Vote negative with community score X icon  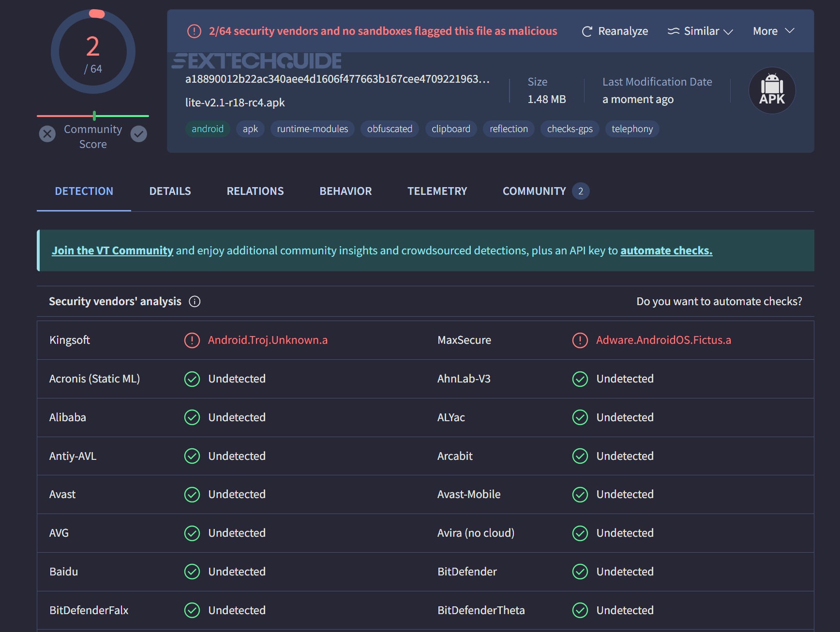(47, 134)
